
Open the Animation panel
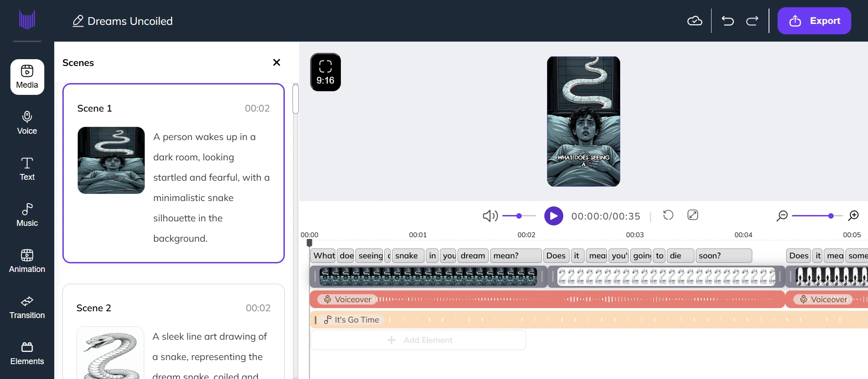click(27, 261)
